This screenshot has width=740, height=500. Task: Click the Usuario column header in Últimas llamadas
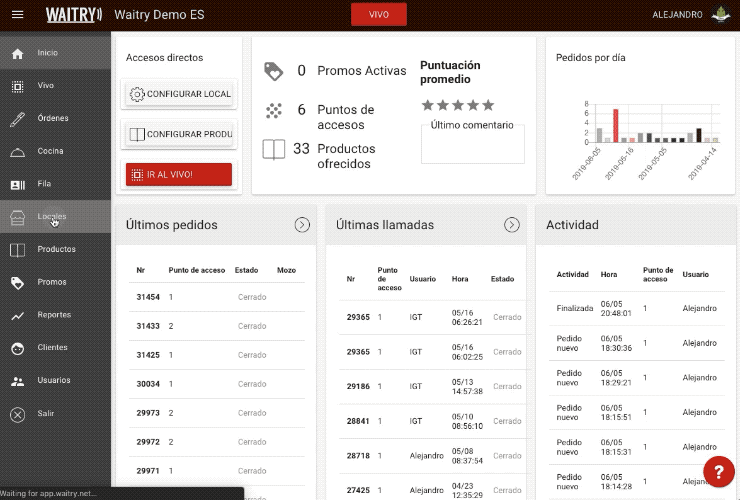point(422,279)
